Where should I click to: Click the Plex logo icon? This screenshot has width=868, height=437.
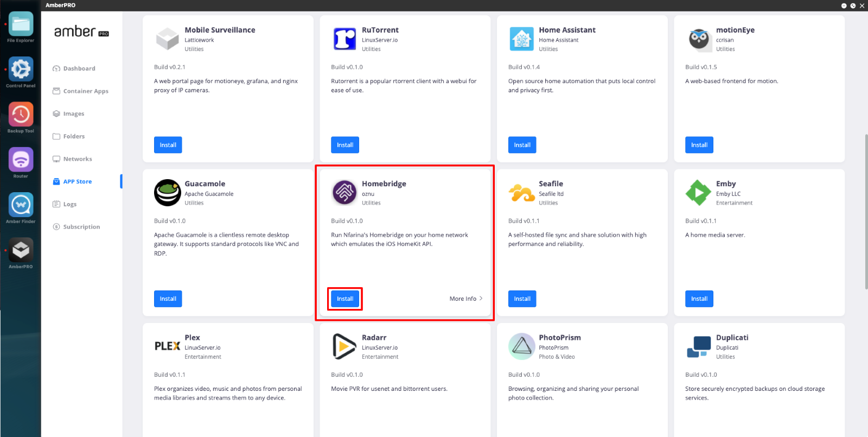pyautogui.click(x=167, y=346)
